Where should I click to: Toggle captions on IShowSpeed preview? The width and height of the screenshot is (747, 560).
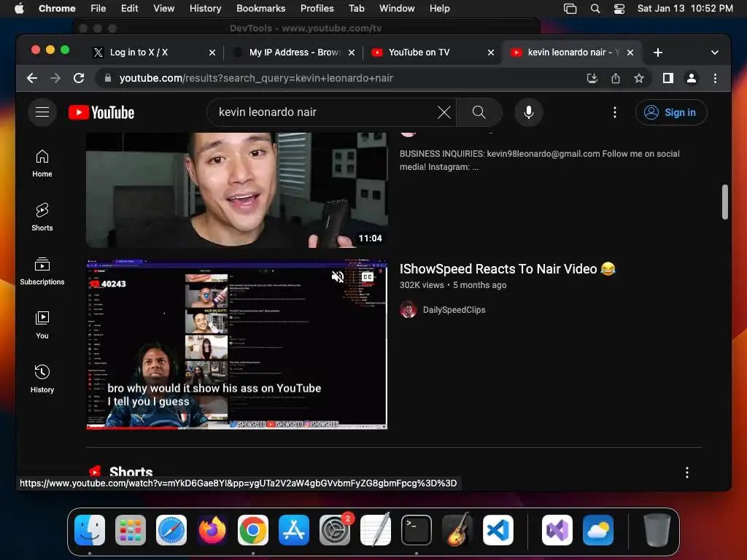(x=368, y=276)
